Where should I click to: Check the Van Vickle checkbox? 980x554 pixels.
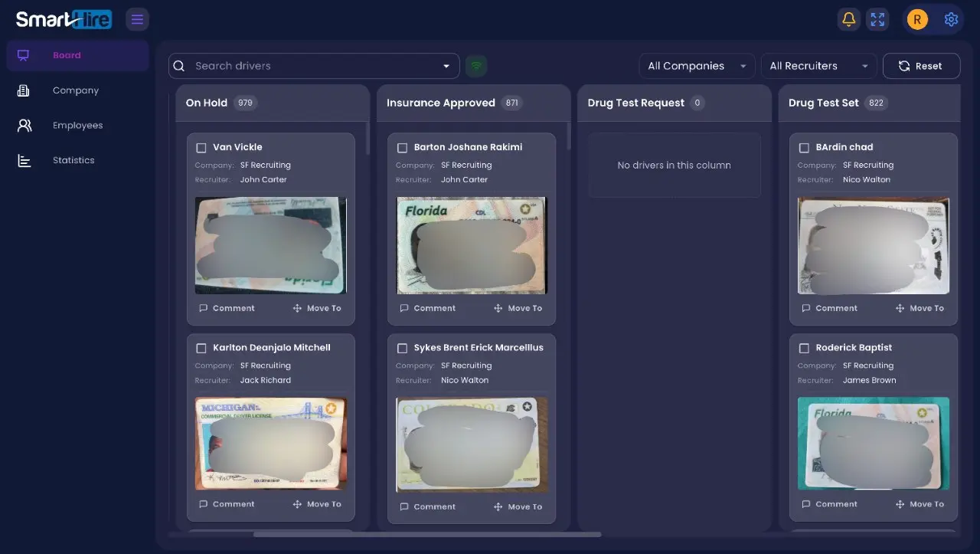201,147
